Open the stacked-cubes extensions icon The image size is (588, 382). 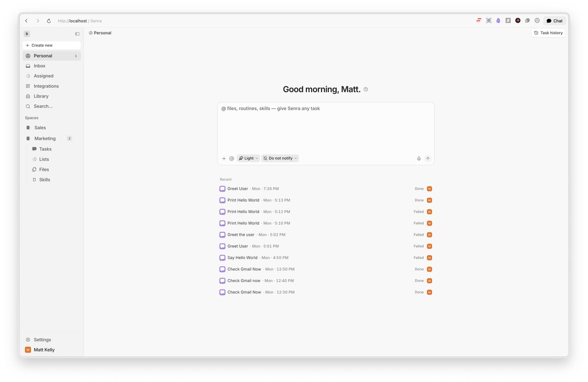[527, 21]
